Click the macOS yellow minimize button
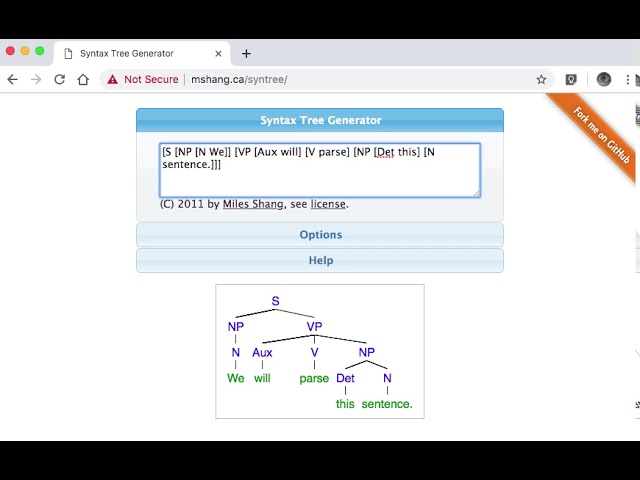 (25, 51)
